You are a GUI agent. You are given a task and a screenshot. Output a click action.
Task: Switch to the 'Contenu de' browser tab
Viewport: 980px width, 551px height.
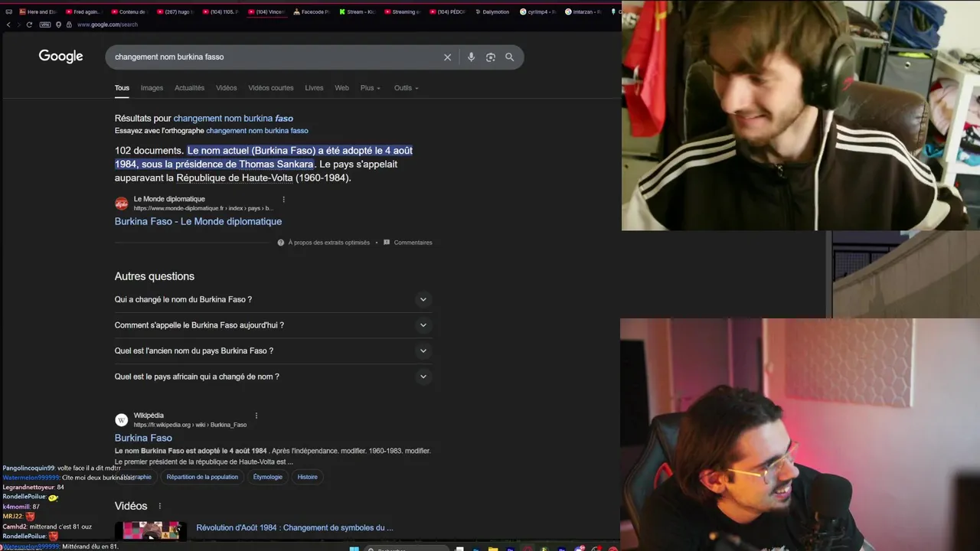(x=128, y=11)
